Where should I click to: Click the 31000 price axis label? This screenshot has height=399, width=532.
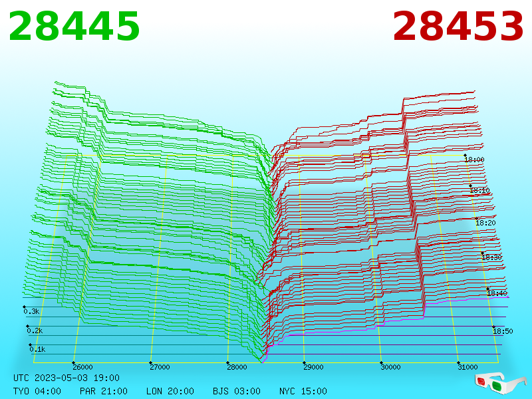click(467, 367)
